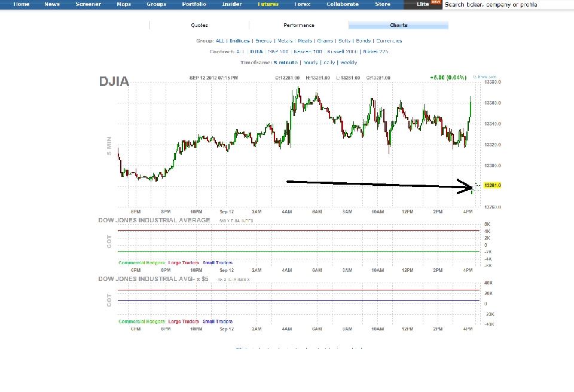This screenshot has height=392, width=574.
Task: Open Collaborate in the navigation bar
Action: [x=343, y=4]
